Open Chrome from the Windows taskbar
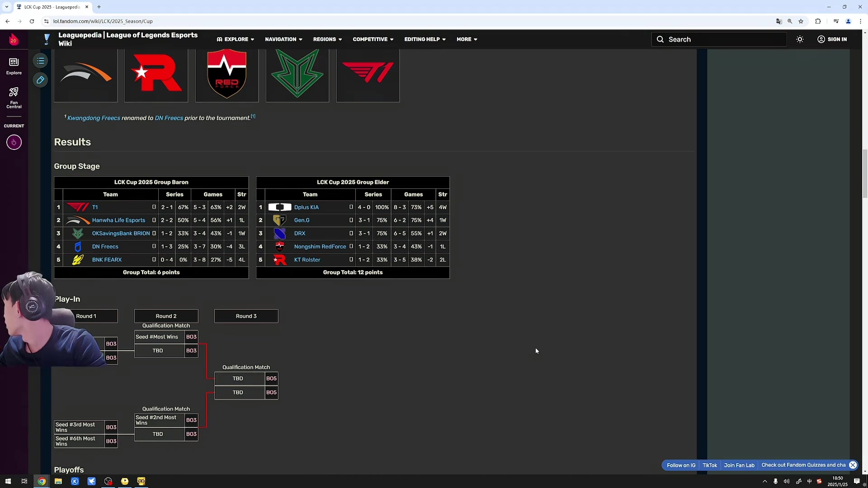This screenshot has width=868, height=488. tap(42, 481)
